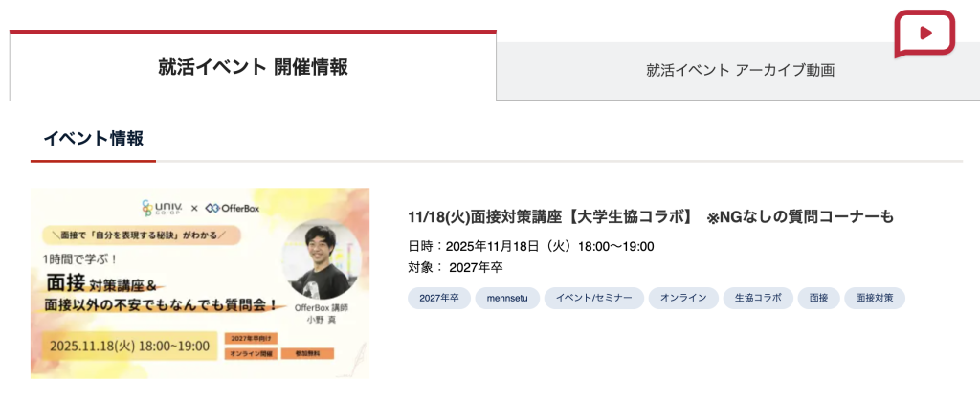Select the イベント情報 section heading
The image size is (980, 403).
pyautogui.click(x=93, y=138)
